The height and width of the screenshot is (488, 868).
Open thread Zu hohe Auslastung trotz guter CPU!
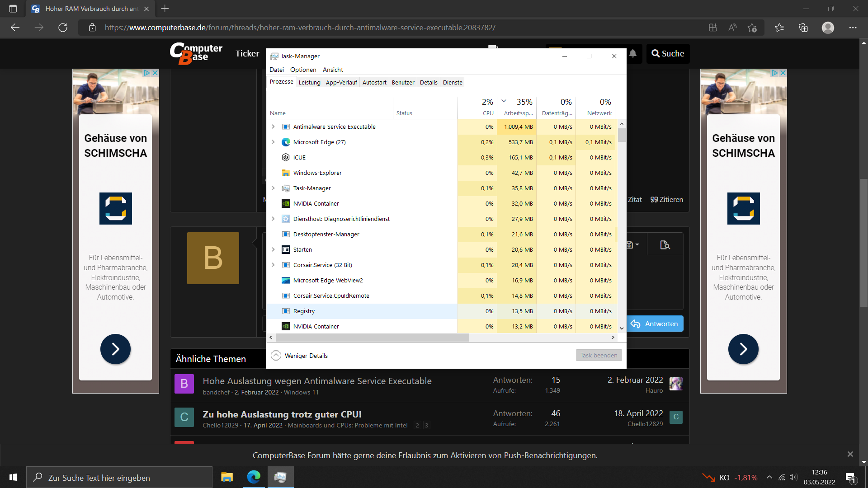tap(282, 414)
